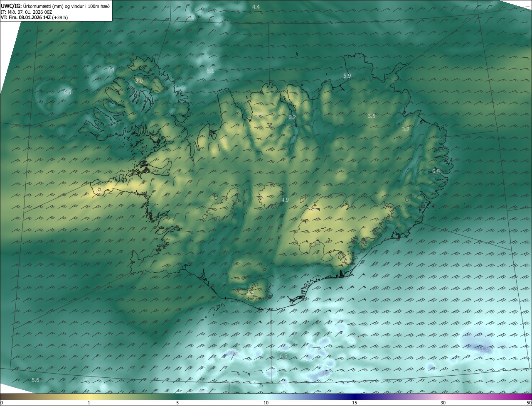Click the legend tick label 5
This screenshot has width=532, height=406.
(177, 403)
